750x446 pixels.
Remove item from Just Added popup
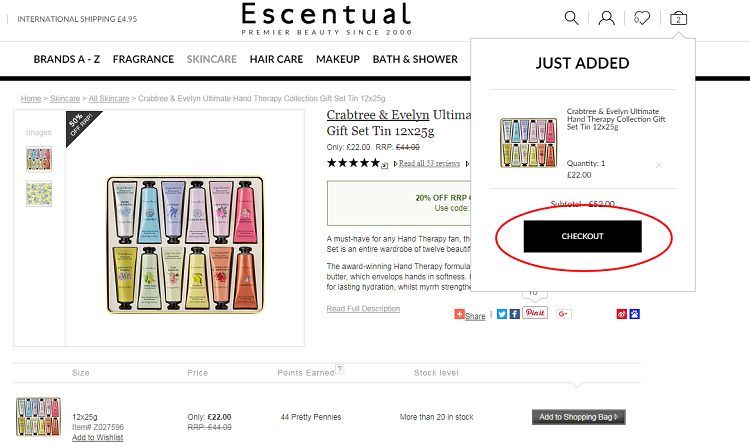click(x=658, y=165)
